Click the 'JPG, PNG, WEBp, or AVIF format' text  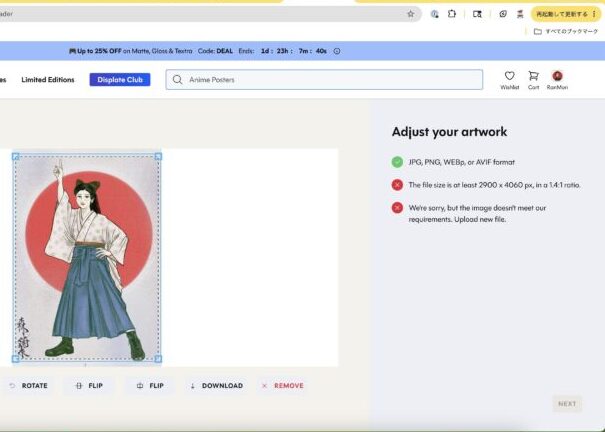[x=461, y=162]
